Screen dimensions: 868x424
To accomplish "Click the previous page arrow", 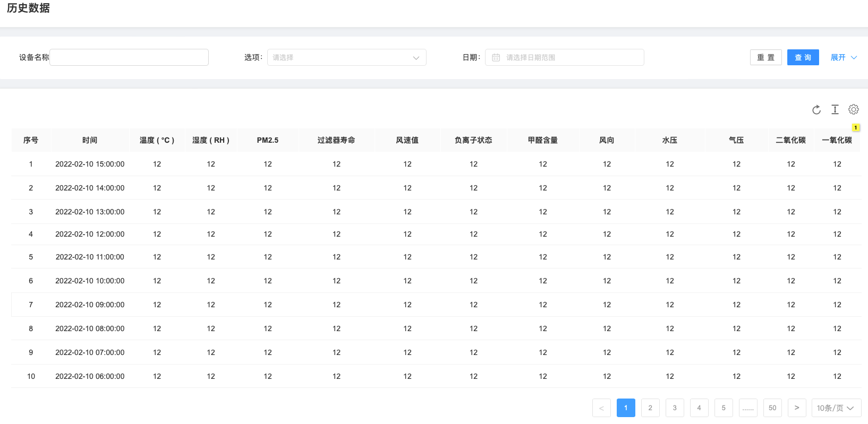I will [x=601, y=408].
